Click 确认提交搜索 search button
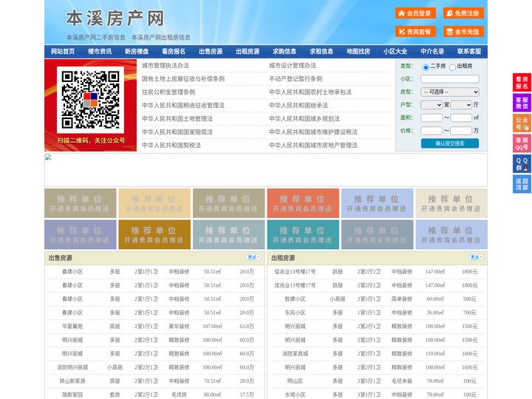Image resolution: width=532 pixels, height=399 pixels. click(450, 143)
